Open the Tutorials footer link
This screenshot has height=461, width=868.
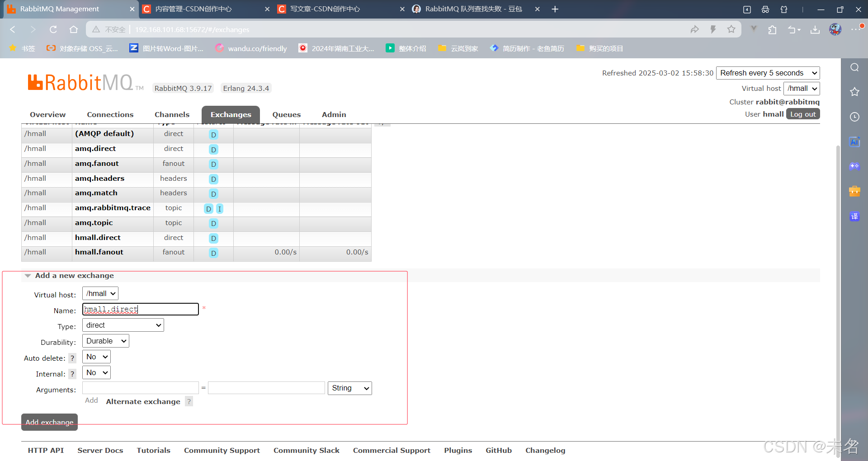154,450
